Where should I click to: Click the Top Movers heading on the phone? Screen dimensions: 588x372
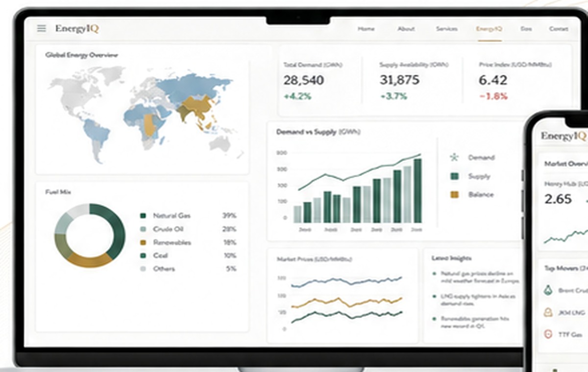tap(566, 268)
